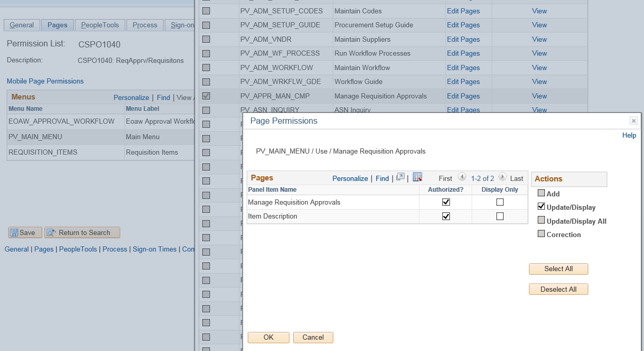This screenshot has height=351, width=644.
Task: Open General link in bottom navigation
Action: [17, 249]
